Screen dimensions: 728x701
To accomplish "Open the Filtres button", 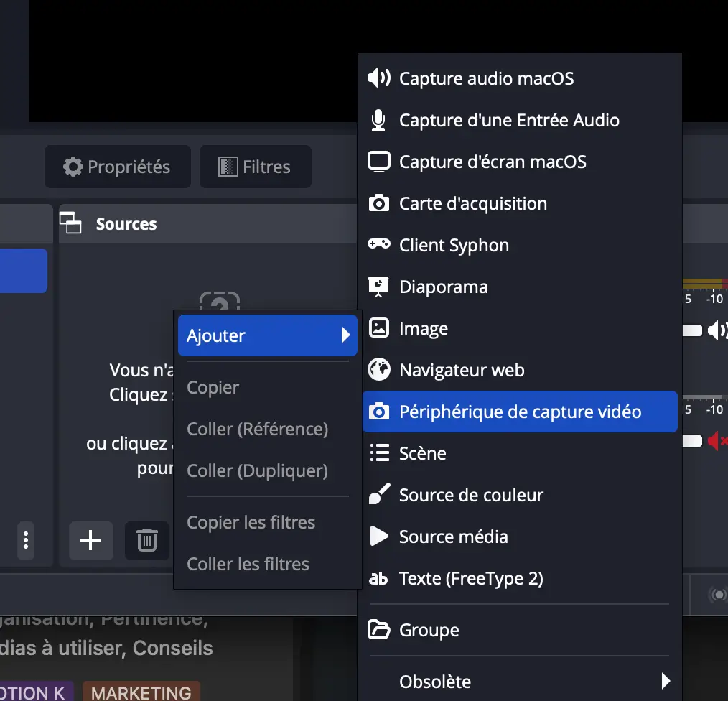I will click(255, 166).
